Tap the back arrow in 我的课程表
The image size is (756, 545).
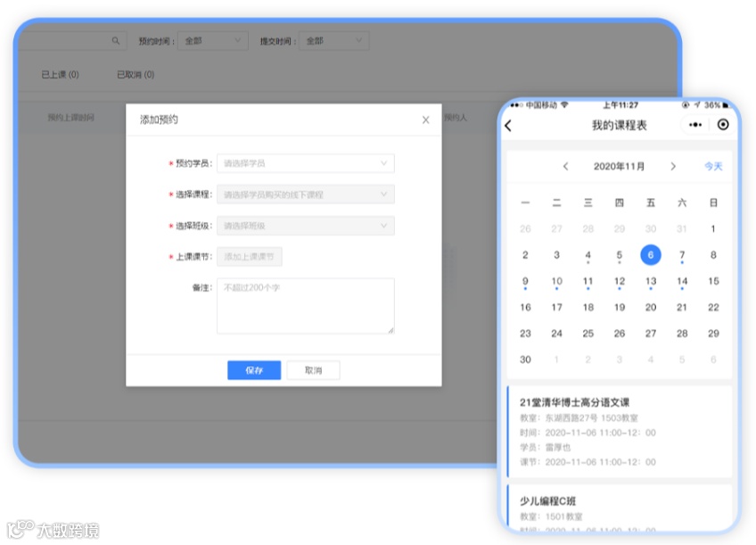pyautogui.click(x=508, y=126)
